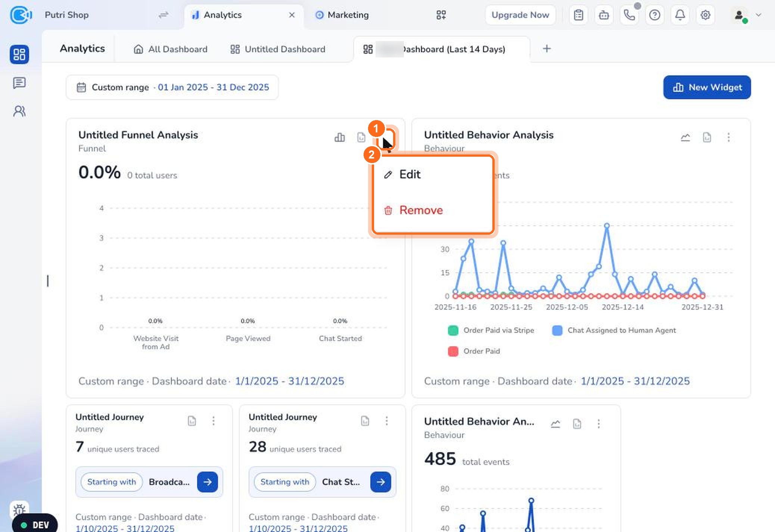Open three-dot menu on 7 users Journey widget
775x532 pixels.
pyautogui.click(x=214, y=421)
